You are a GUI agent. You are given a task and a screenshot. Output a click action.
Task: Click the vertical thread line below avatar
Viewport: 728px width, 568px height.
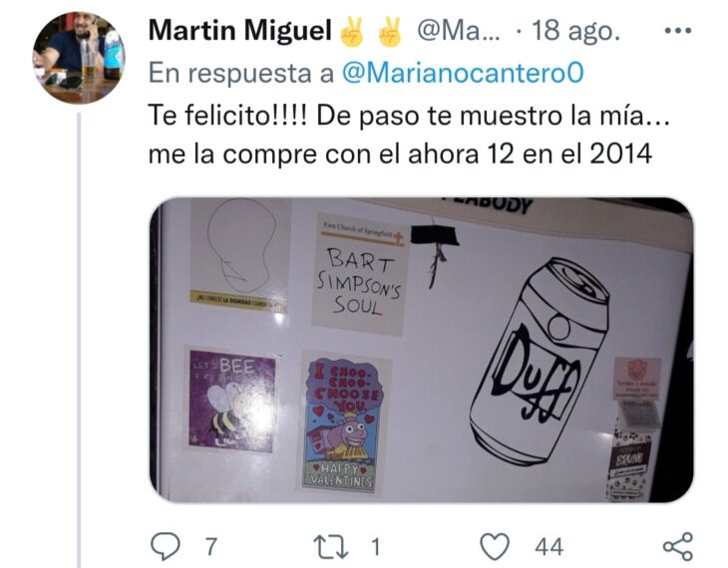(x=79, y=340)
